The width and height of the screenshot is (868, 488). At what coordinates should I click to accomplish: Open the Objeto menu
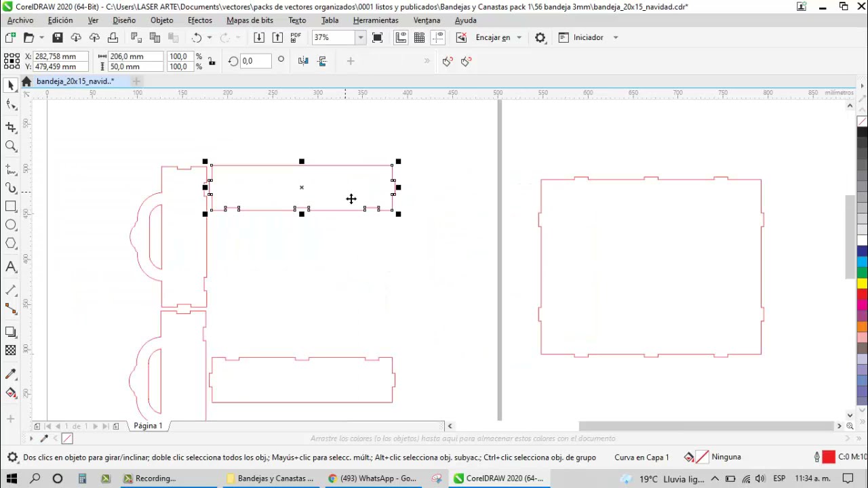click(x=162, y=20)
